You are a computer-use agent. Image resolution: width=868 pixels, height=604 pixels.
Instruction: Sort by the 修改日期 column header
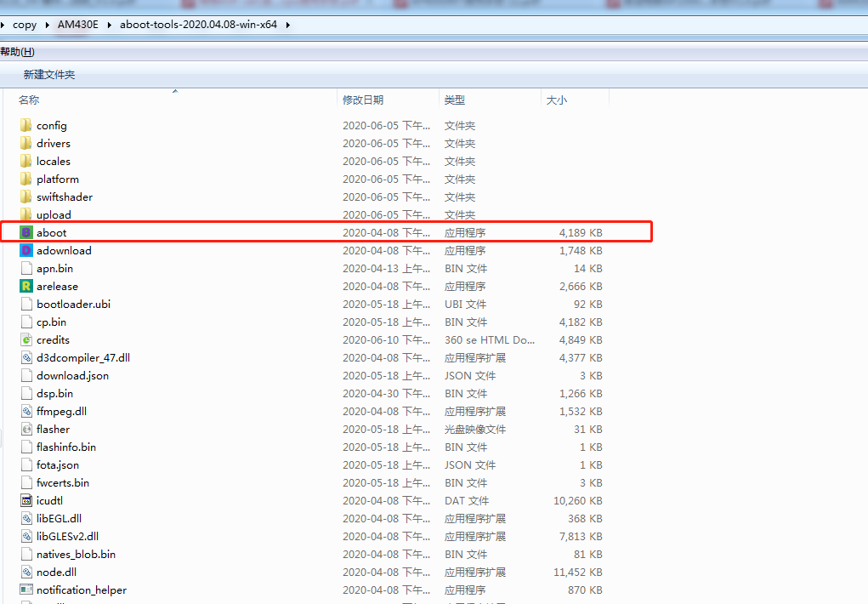(x=363, y=100)
